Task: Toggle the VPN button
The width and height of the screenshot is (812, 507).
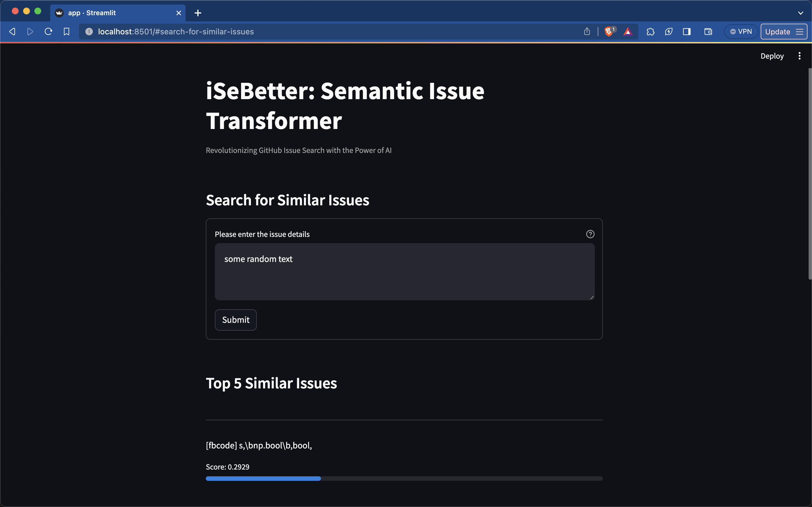Action: (x=741, y=32)
